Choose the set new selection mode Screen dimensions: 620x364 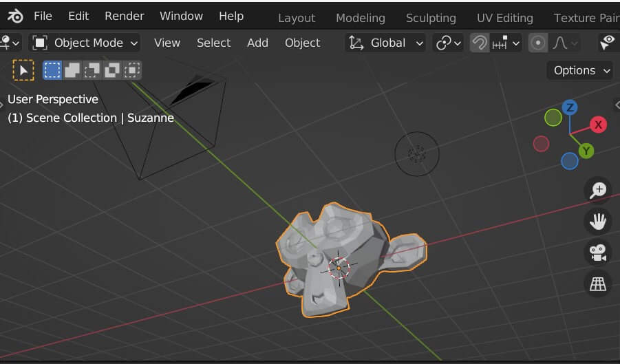click(52, 70)
